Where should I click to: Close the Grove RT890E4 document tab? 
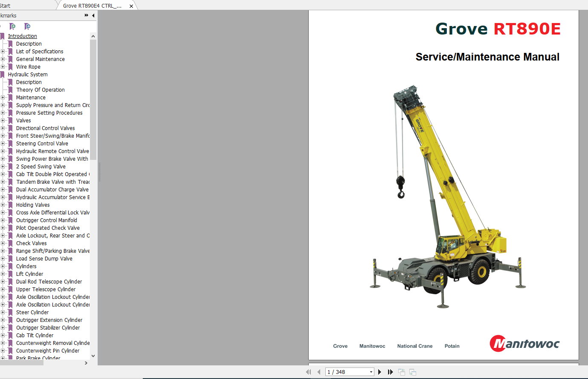tap(131, 6)
